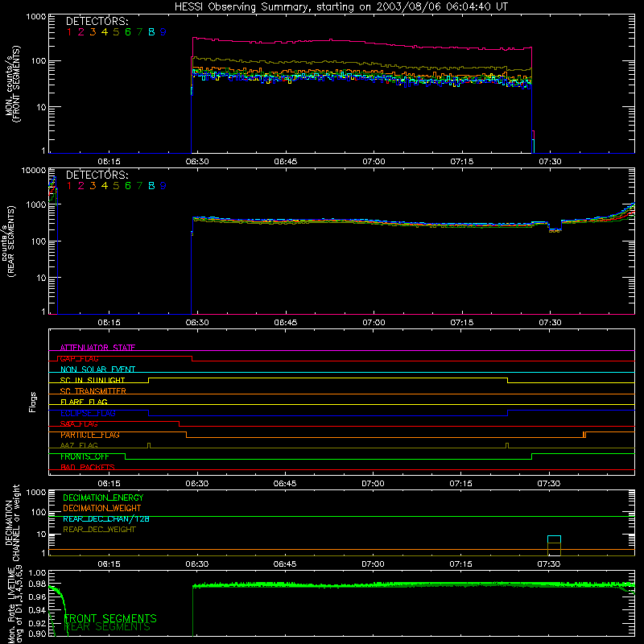Click 0.90 tick on livetime axis
Screen dimensions: 644x644
point(38,634)
